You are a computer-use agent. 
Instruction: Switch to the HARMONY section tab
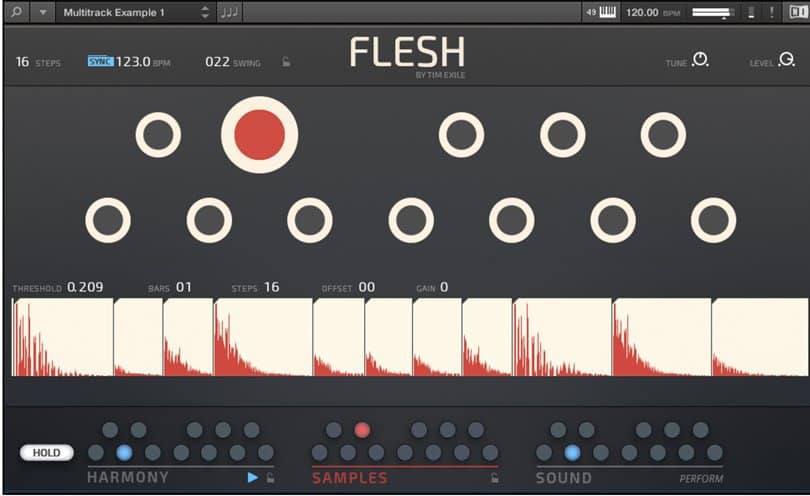127,478
